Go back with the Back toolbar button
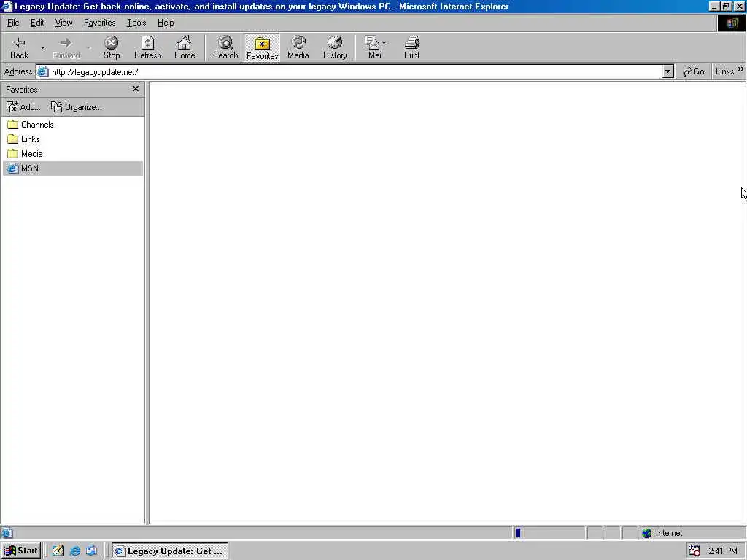The width and height of the screenshot is (747, 560). tap(19, 47)
